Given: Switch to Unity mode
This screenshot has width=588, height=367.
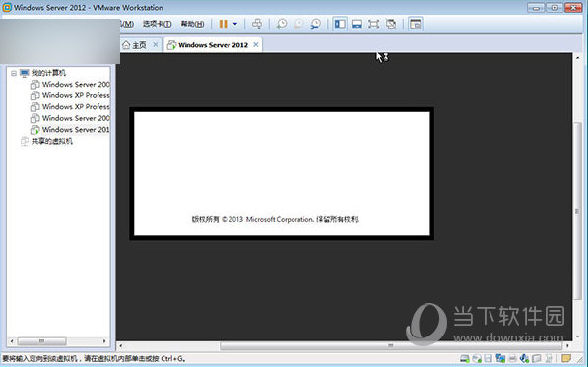Looking at the screenshot, I should click(x=391, y=24).
